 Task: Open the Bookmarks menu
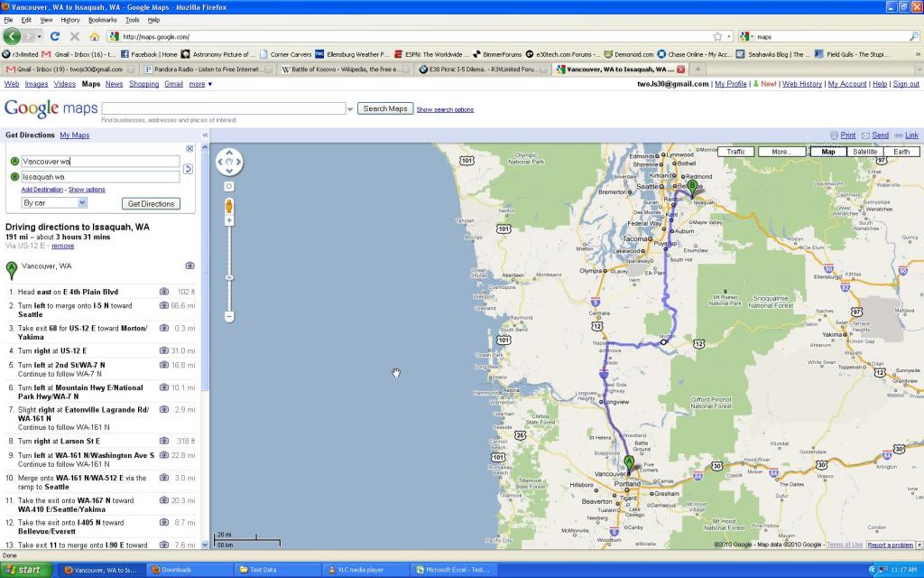click(x=102, y=19)
